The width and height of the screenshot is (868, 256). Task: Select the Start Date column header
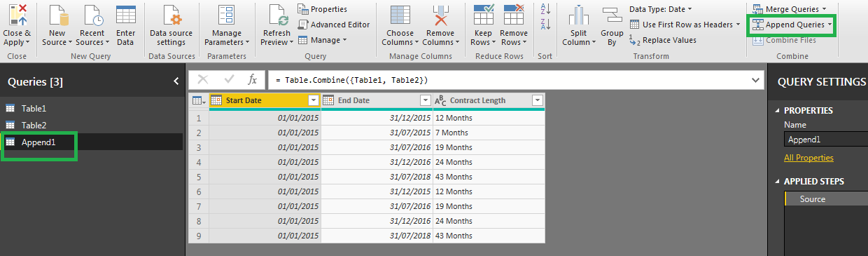tap(265, 100)
